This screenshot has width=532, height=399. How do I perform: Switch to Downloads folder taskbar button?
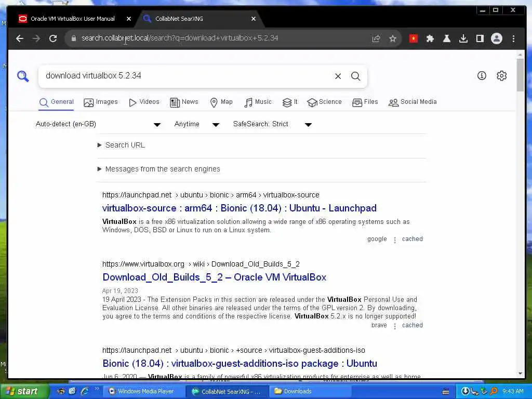click(310, 392)
